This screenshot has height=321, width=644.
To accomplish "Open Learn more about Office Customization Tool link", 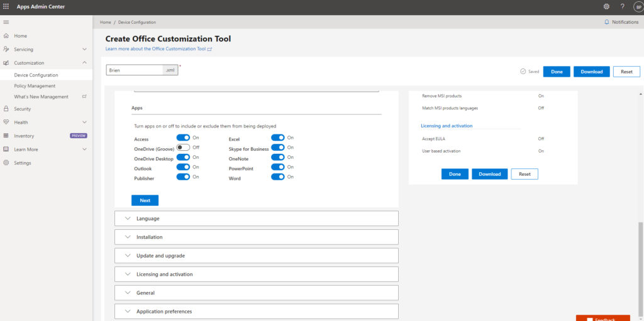I will tap(156, 49).
